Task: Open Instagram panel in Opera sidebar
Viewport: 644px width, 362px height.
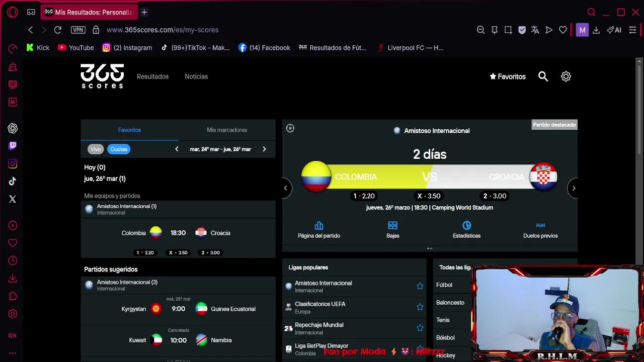Action: [13, 163]
